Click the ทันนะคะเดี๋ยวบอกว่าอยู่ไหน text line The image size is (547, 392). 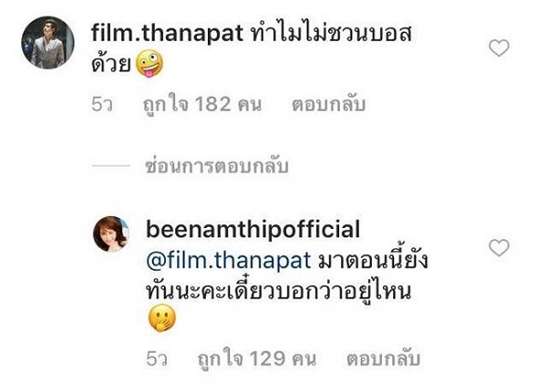(279, 290)
